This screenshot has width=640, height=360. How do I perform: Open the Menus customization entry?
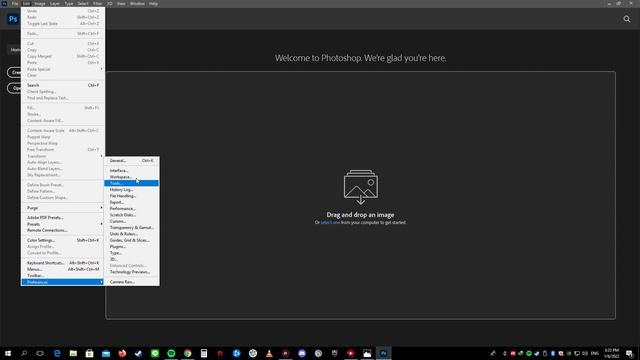click(63, 269)
